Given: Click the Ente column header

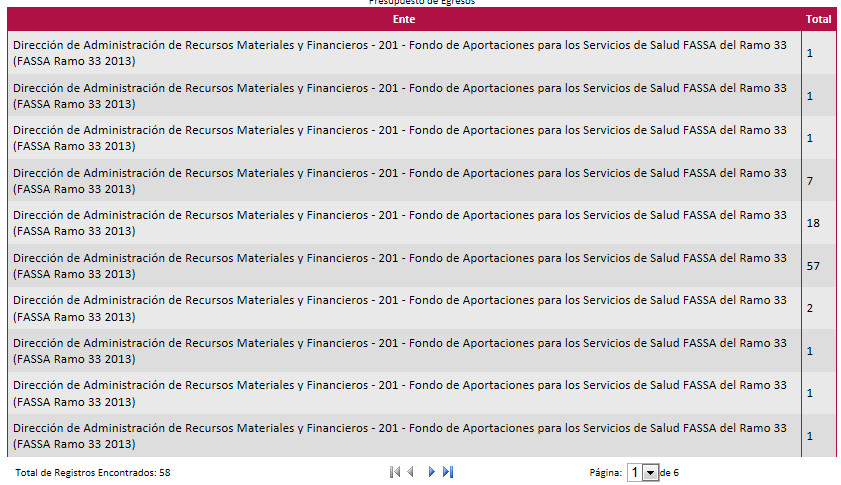Looking at the screenshot, I should [404, 19].
